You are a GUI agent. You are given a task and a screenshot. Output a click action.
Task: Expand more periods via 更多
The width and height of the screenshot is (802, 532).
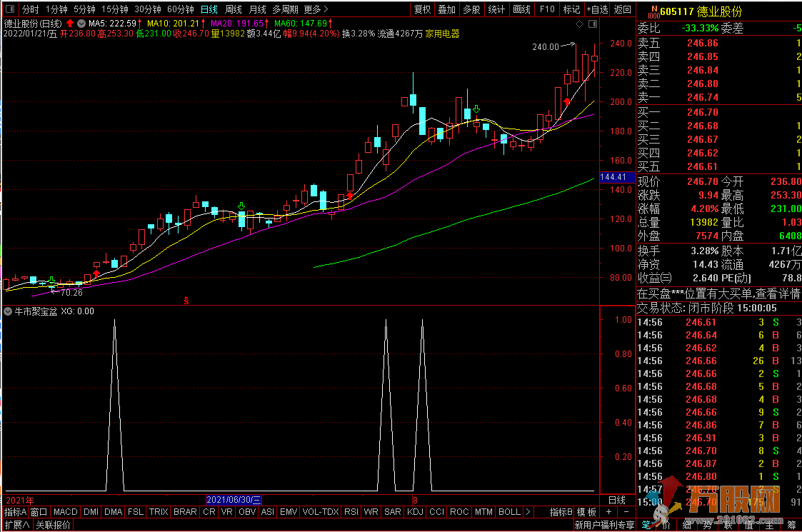(316, 9)
